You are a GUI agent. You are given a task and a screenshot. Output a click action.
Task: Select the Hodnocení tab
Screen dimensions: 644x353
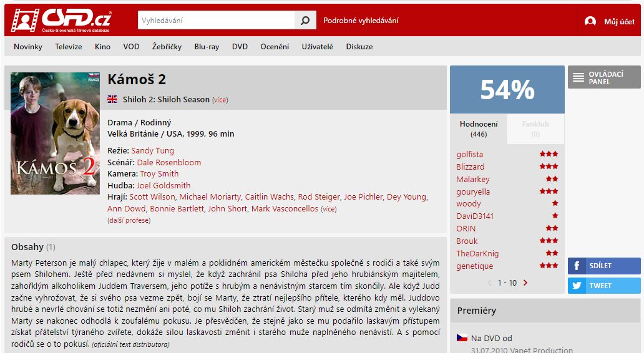tap(479, 128)
